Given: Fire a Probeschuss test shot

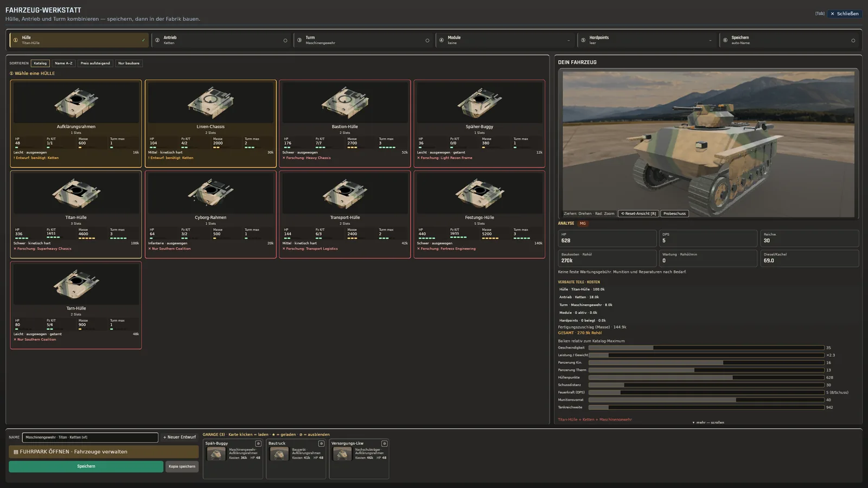Looking at the screenshot, I should [x=674, y=214].
